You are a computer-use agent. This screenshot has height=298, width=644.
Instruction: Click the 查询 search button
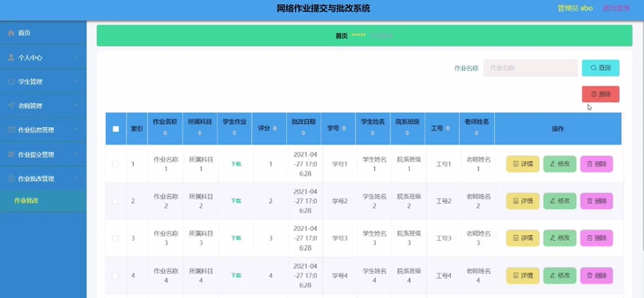[x=601, y=68]
